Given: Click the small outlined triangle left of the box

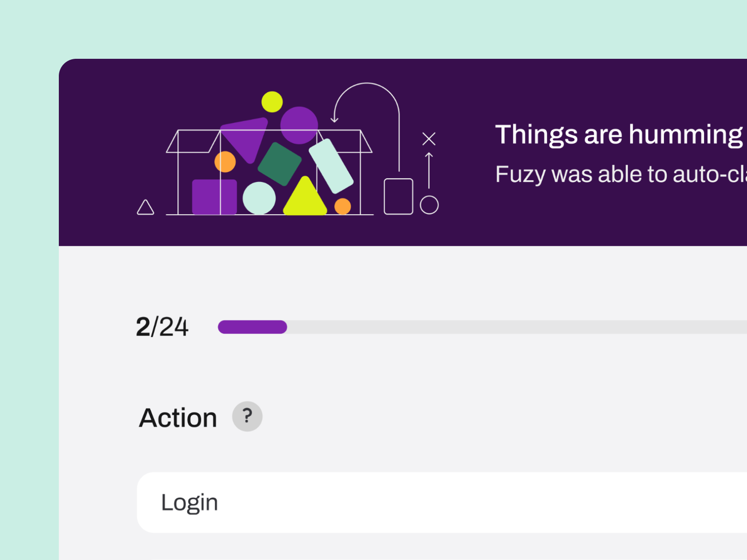Looking at the screenshot, I should pyautogui.click(x=145, y=208).
